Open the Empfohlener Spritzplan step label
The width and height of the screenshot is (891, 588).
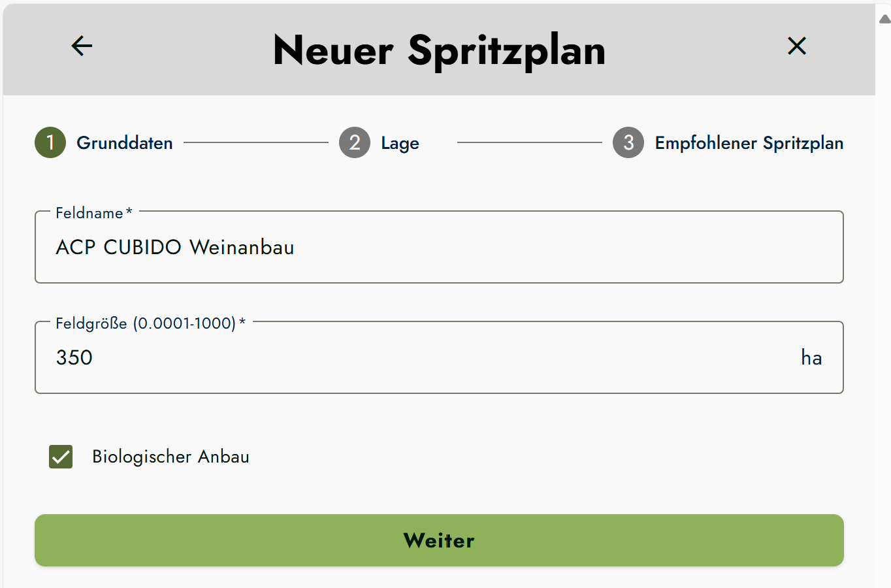pos(749,143)
